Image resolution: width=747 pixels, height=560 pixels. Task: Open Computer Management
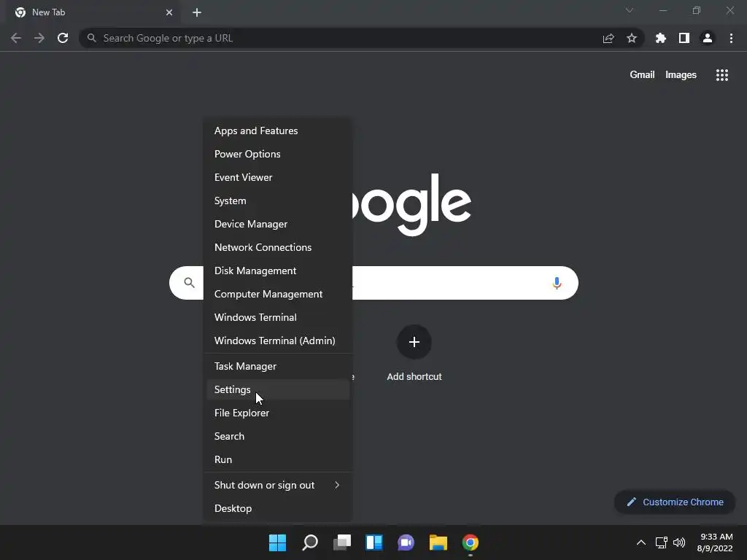coord(278,294)
